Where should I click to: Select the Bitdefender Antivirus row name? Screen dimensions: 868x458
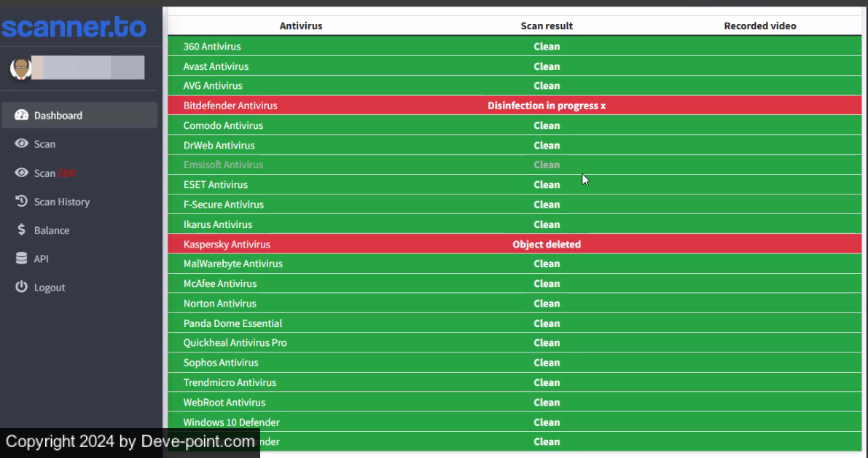click(230, 106)
